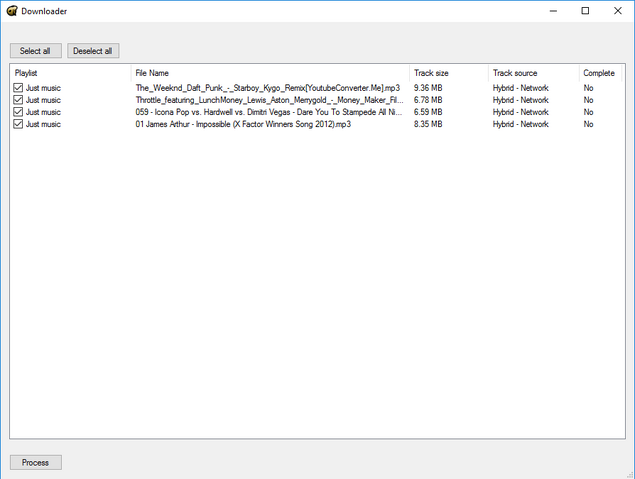This screenshot has width=635, height=479.
Task: Click the Downloader app icon in title bar
Action: [12, 11]
